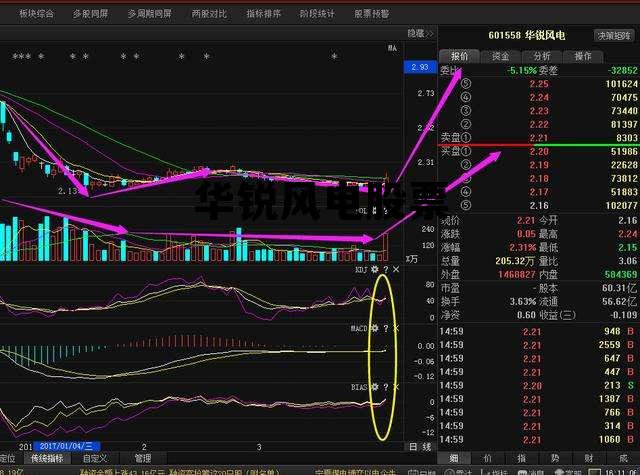Viewport: 640px width, 475px height.
Task: Open the 多股同屏 menu
Action: coord(90,14)
